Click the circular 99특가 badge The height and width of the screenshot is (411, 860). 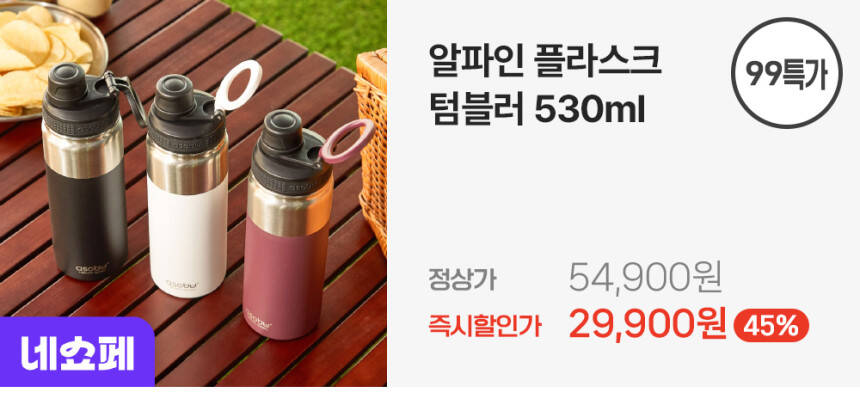coord(787,73)
